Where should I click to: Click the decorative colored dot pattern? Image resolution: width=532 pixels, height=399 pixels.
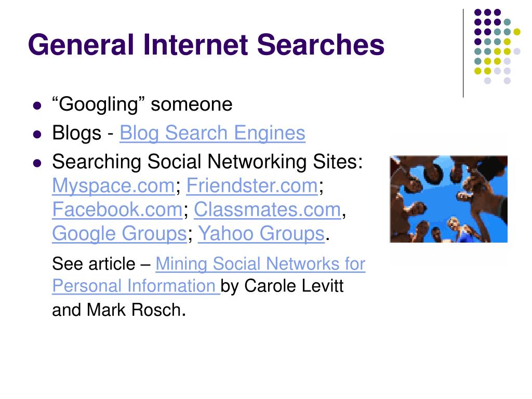(497, 46)
